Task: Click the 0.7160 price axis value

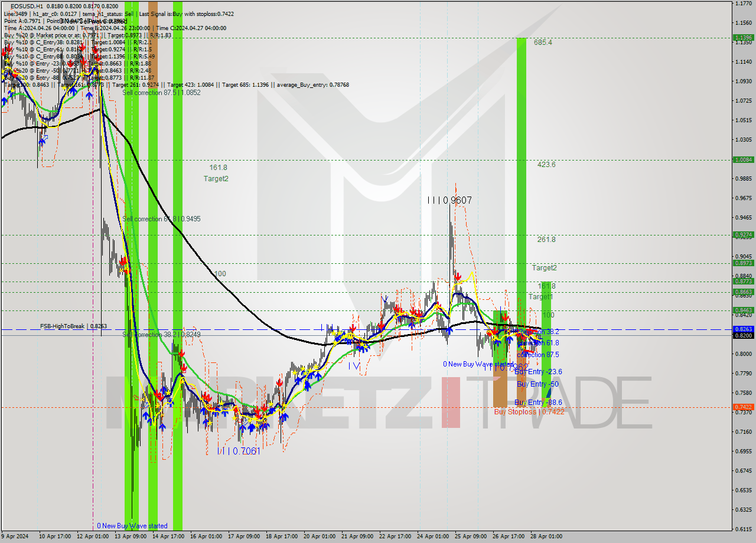Action: point(743,432)
